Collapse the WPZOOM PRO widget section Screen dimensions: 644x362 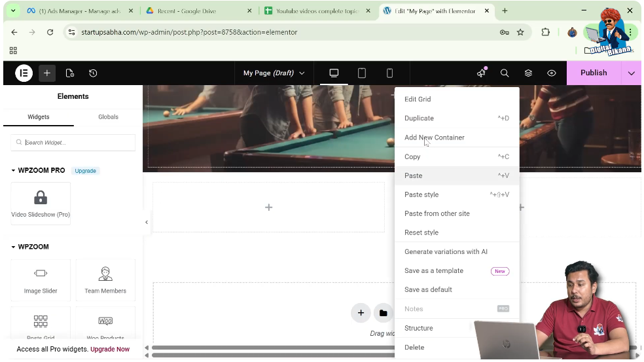point(14,171)
